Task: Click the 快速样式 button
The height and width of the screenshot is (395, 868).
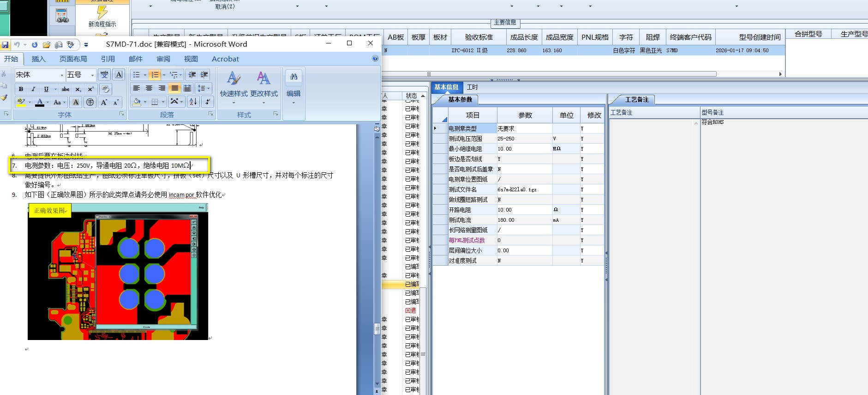Action: 233,87
